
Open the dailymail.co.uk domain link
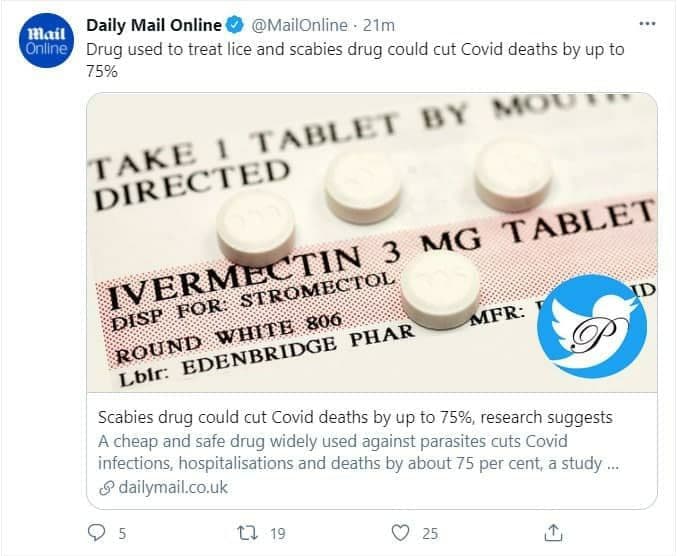tap(172, 488)
